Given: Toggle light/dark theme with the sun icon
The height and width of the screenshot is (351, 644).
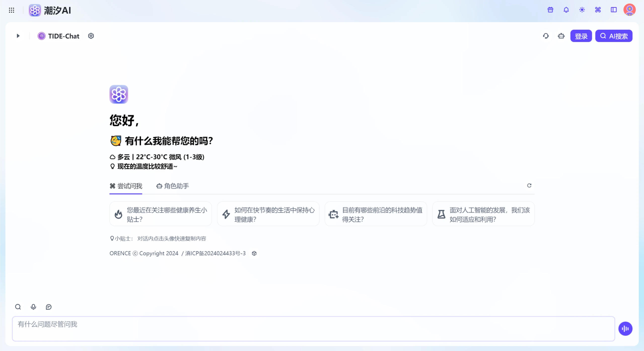Looking at the screenshot, I should [582, 10].
